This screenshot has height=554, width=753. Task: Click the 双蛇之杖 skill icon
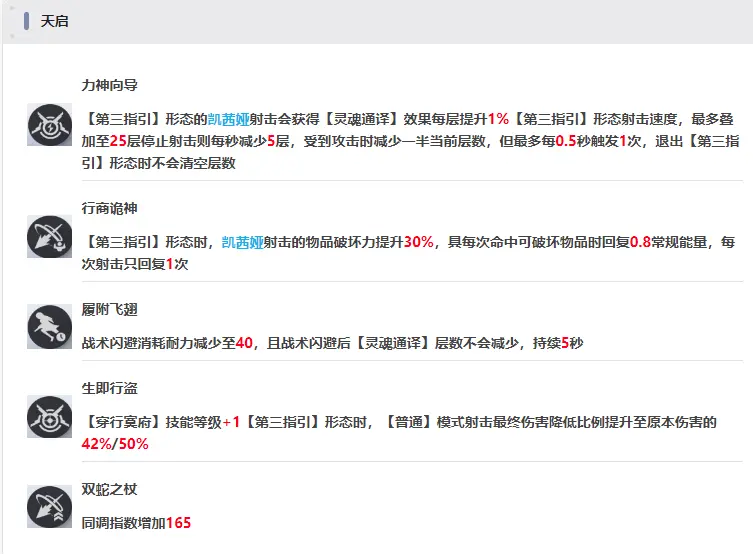[47, 507]
